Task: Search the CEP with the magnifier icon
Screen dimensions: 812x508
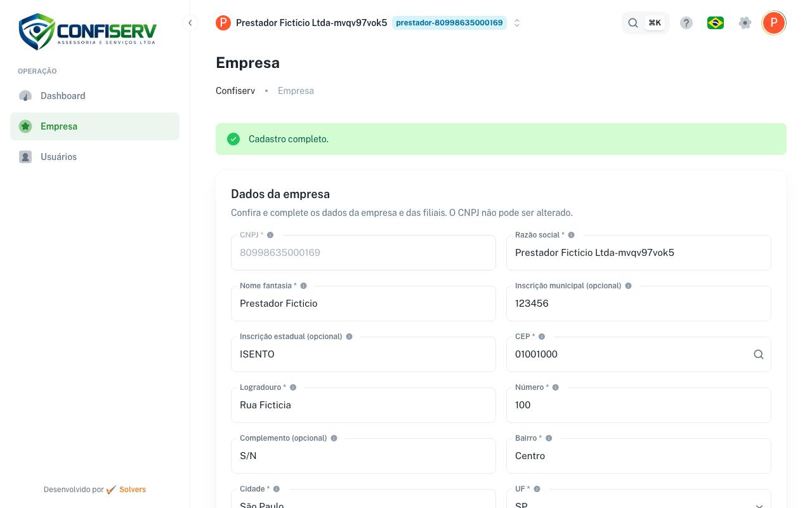Action: (x=758, y=354)
